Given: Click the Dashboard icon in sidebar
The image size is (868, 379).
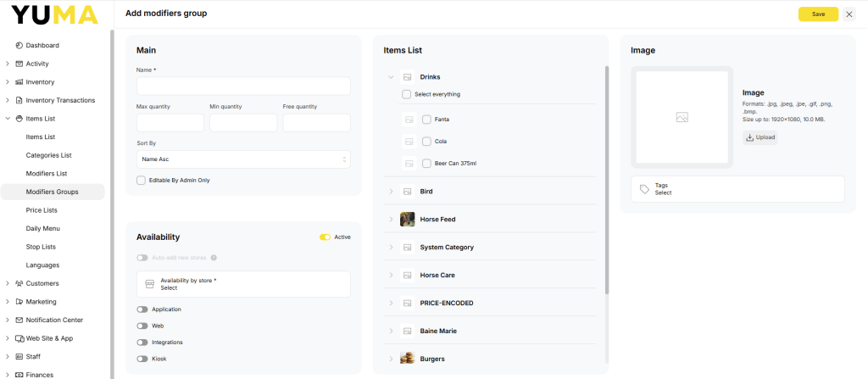Looking at the screenshot, I should click(x=19, y=46).
